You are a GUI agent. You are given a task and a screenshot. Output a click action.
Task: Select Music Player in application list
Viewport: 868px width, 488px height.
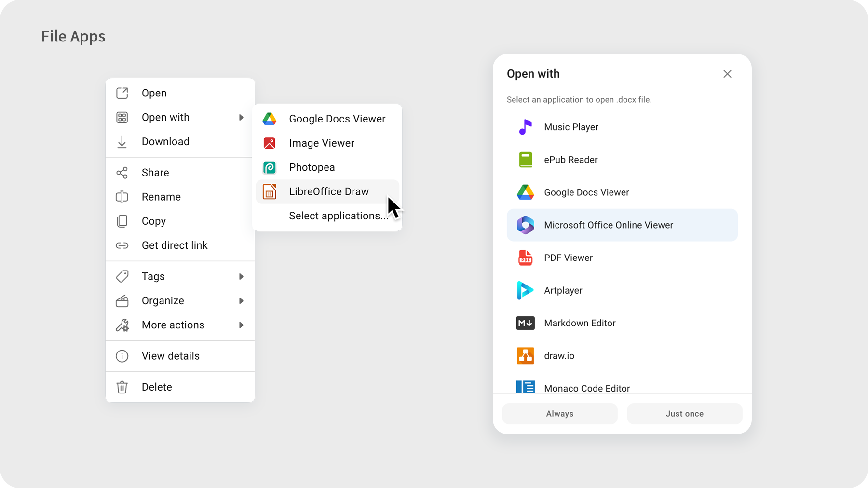[x=622, y=127]
